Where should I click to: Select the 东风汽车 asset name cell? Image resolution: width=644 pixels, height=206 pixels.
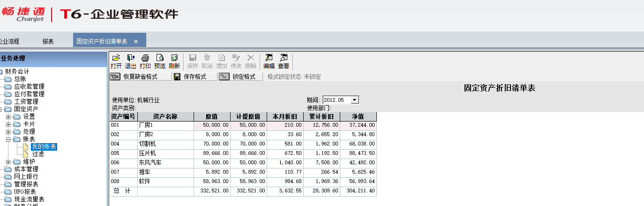coord(165,163)
